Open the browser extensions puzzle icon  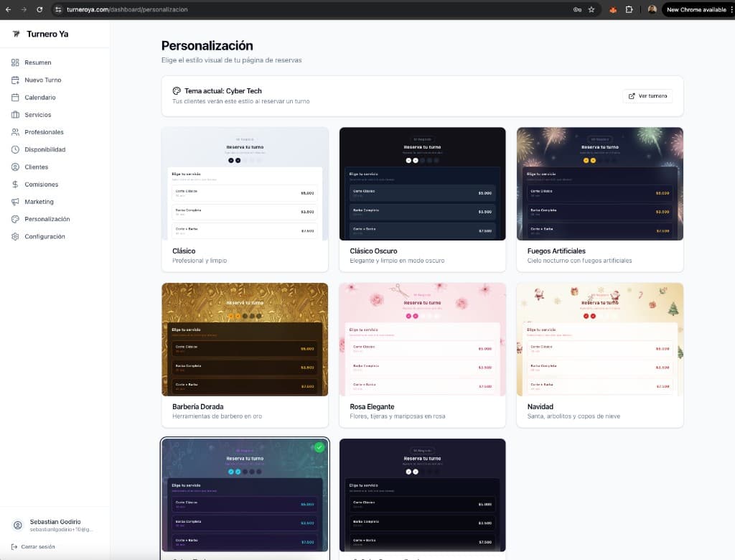tap(629, 9)
